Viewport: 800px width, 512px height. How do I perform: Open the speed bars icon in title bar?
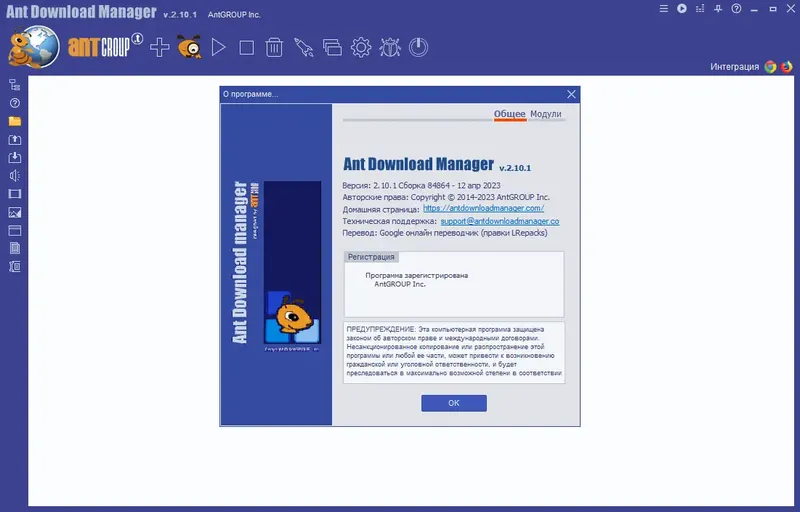pos(700,9)
